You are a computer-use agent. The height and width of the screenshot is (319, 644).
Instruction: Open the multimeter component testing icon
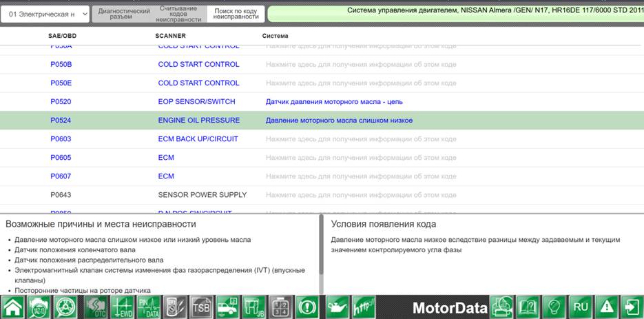tap(176, 307)
